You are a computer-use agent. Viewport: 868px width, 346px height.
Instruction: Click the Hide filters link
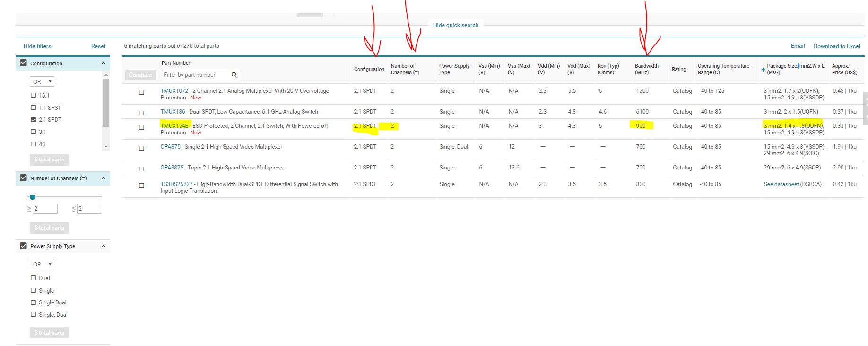coord(37,46)
